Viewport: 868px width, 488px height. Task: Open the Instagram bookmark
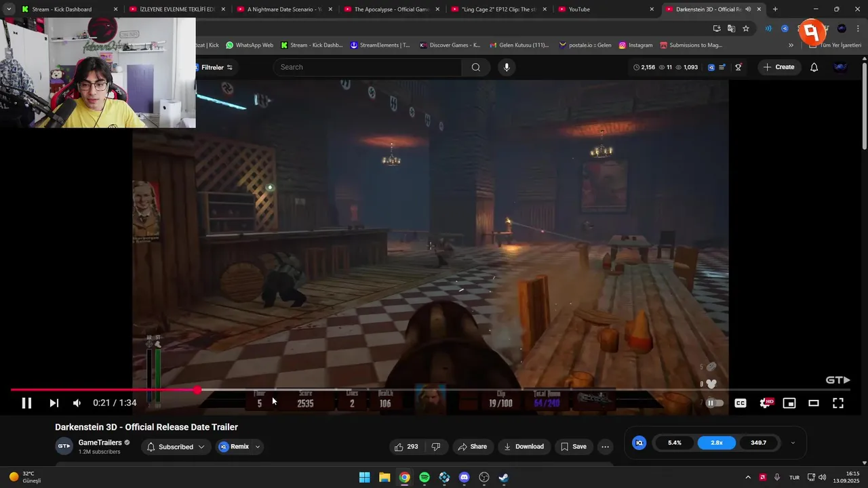(635, 45)
